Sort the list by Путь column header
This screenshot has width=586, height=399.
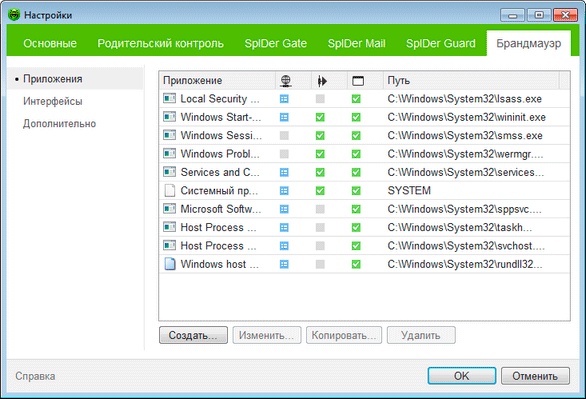(471, 80)
